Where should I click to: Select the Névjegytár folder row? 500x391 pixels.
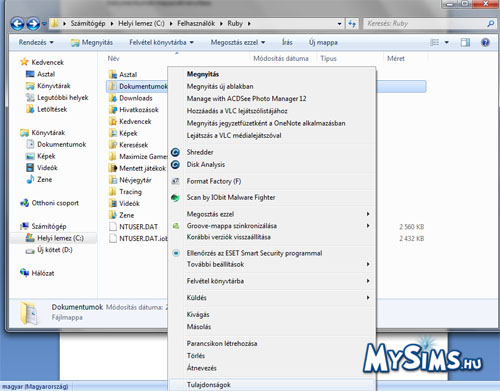point(135,180)
